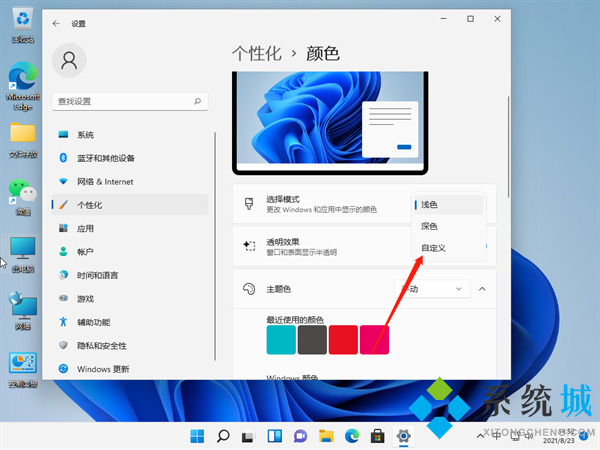Open 游戏 settings category

click(130, 298)
